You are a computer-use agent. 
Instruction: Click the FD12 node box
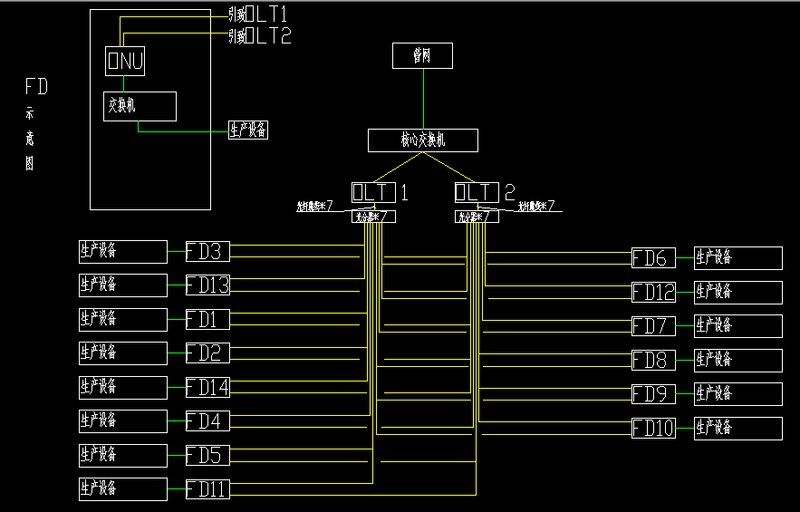click(652, 292)
